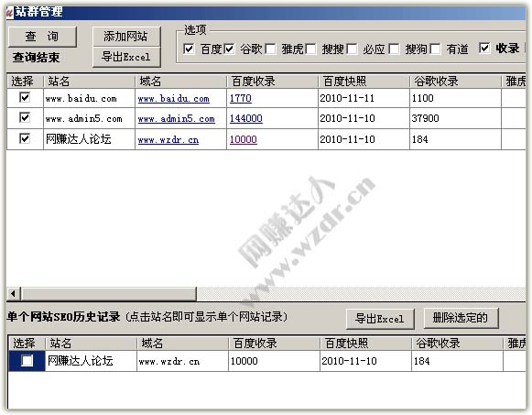Open the www.baidu.com domain link
Viewport: 532px width, 415px height.
point(173,99)
